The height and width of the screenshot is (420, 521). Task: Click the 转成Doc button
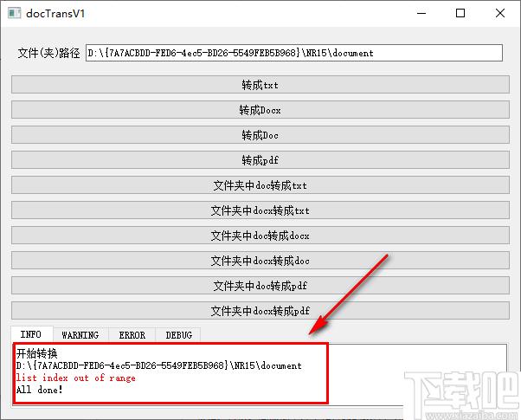260,135
